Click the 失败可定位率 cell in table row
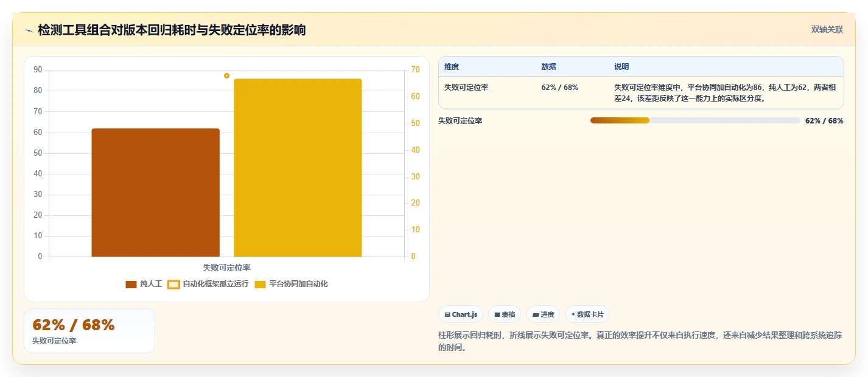The width and height of the screenshot is (868, 377). tap(466, 88)
